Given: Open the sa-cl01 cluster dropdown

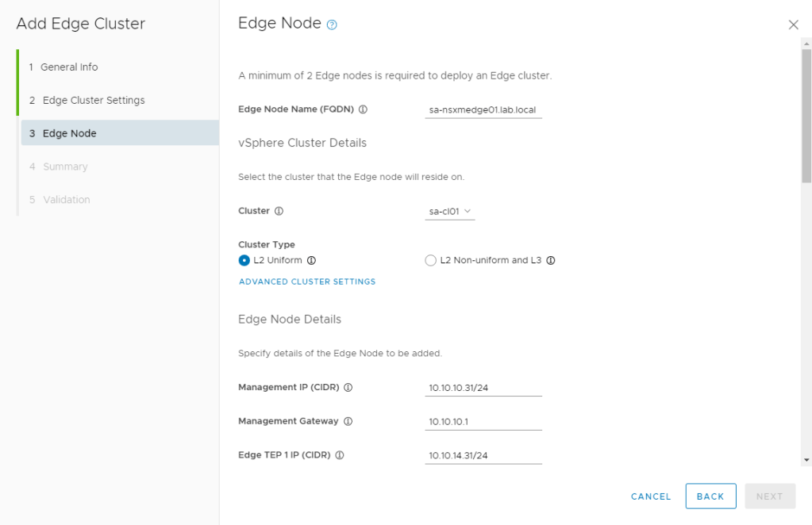Looking at the screenshot, I should coord(450,212).
